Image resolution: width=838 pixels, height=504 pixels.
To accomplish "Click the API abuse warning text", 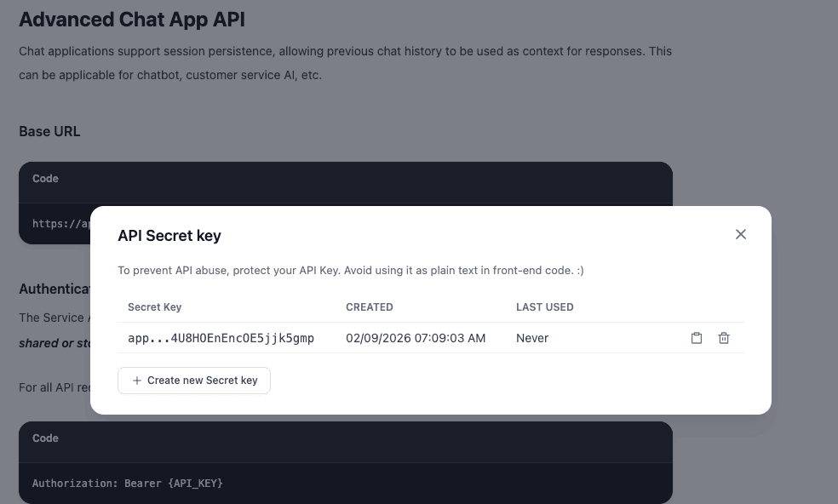I will (x=350, y=270).
